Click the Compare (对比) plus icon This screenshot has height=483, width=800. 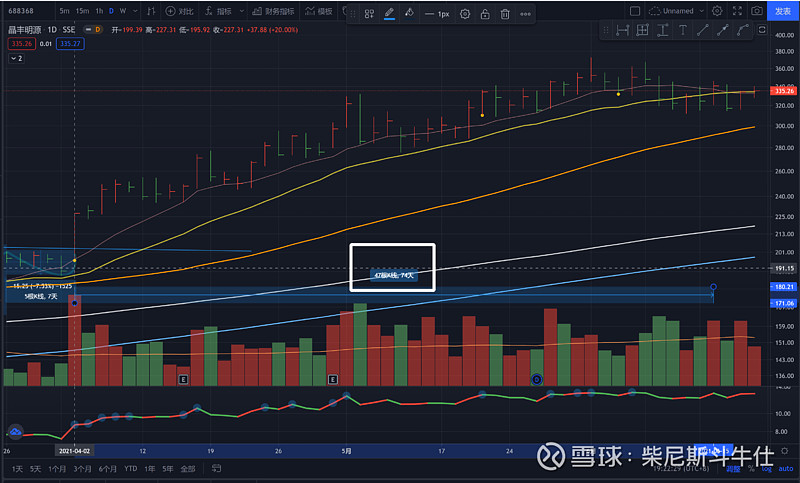[x=170, y=11]
